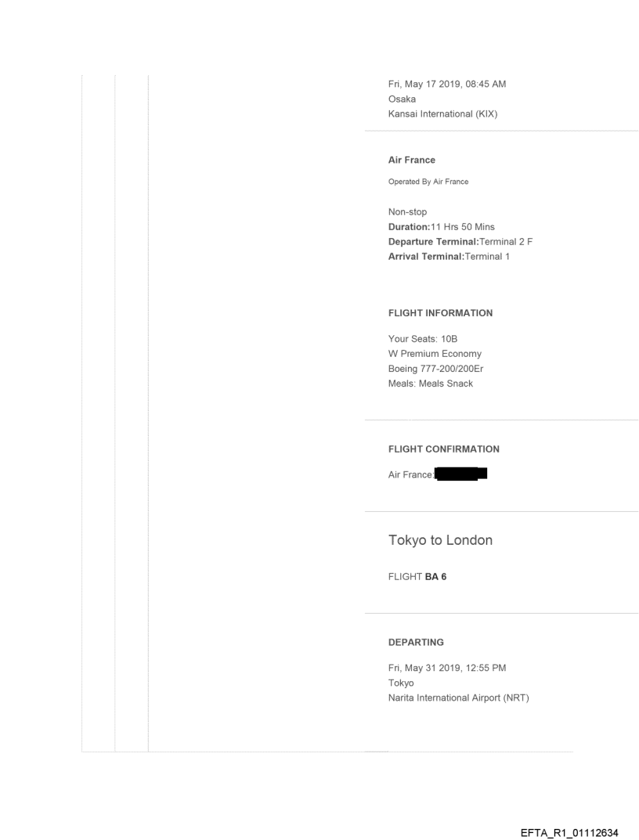This screenshot has width=639, height=840.
Task: Select the Meals Snack line
Action: coord(431,384)
